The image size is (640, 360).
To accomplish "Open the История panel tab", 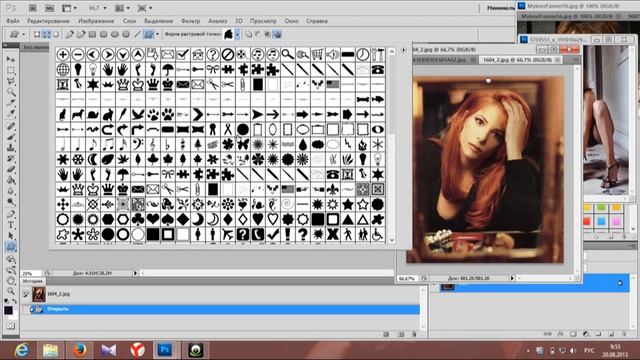I will [x=33, y=281].
